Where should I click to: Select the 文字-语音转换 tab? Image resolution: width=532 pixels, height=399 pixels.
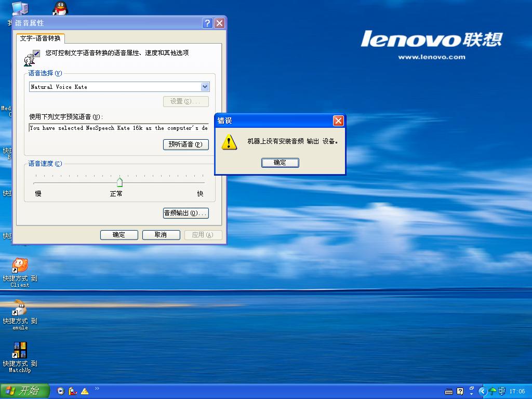[41, 38]
